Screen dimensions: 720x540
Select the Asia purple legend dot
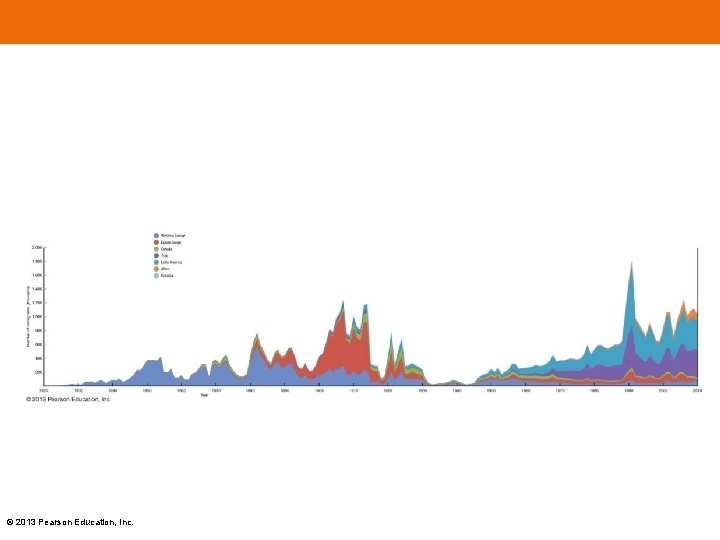[x=156, y=255]
